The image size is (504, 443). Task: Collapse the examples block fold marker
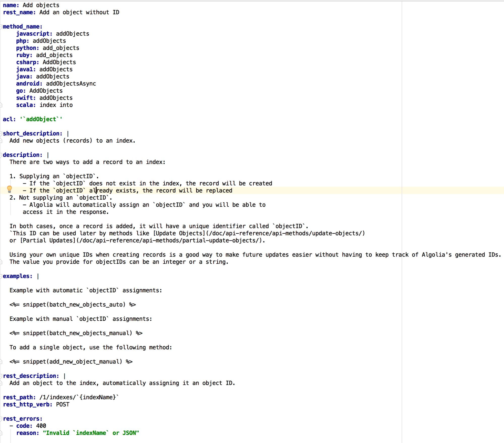1,276
